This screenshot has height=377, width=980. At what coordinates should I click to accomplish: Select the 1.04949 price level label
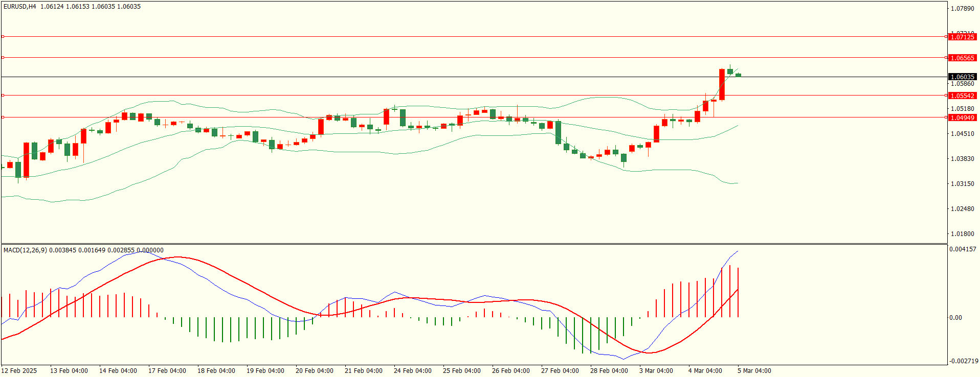[962, 117]
